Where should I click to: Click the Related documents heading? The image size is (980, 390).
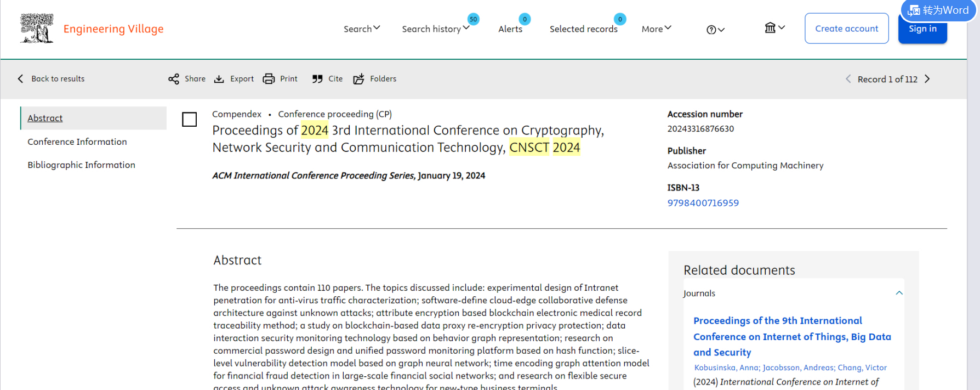[739, 270]
